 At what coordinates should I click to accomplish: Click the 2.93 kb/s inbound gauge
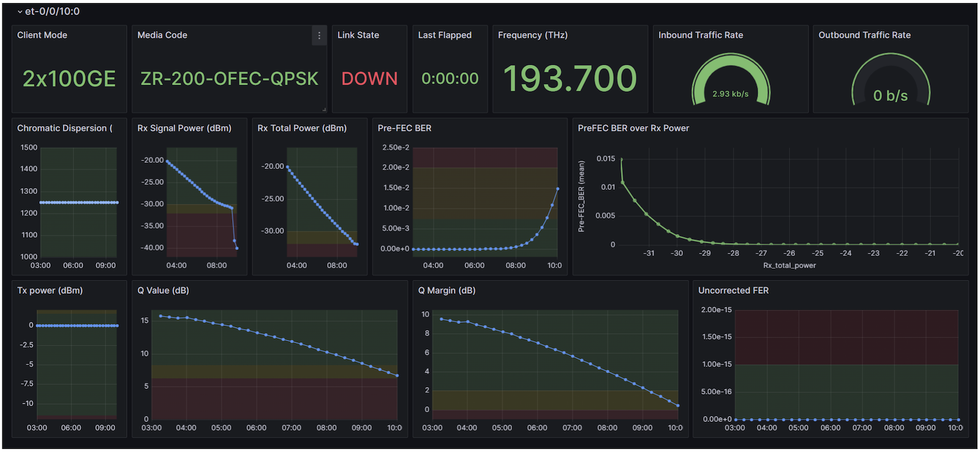731,80
